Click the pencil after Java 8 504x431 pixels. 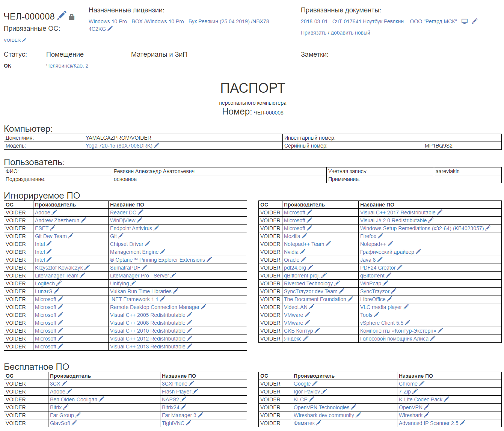pos(380,260)
